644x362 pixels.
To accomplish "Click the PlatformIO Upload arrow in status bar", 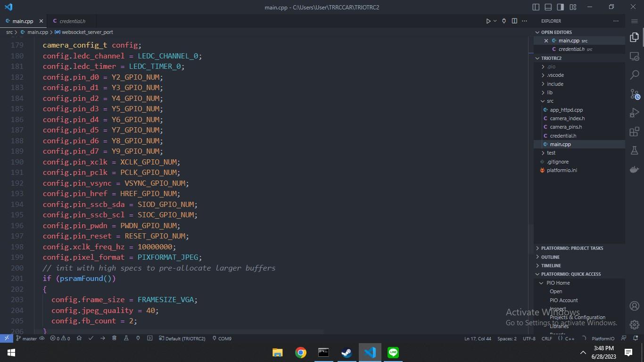I will (102, 338).
